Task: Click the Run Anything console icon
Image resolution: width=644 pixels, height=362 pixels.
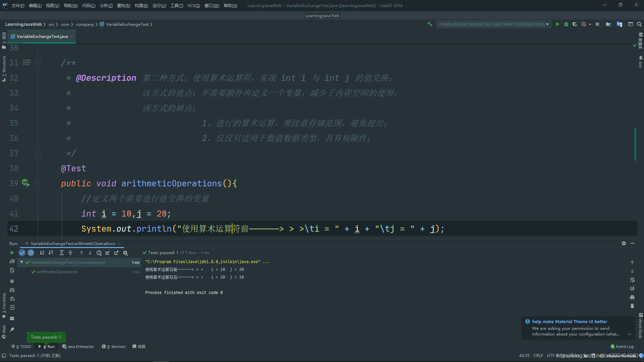Action: pyautogui.click(x=631, y=24)
